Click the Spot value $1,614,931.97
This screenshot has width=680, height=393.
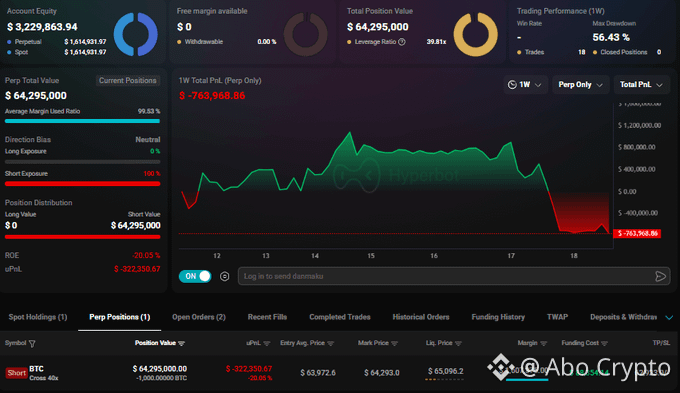(85, 52)
